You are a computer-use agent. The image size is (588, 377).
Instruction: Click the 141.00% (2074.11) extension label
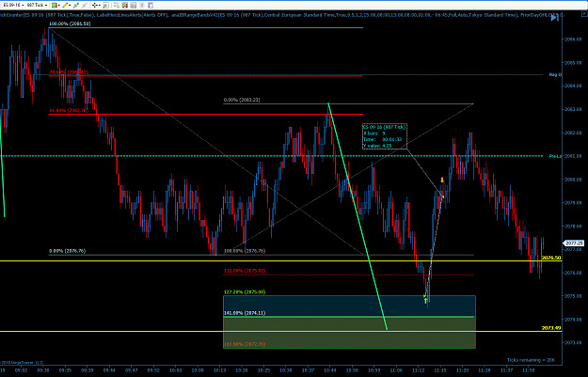point(245,313)
